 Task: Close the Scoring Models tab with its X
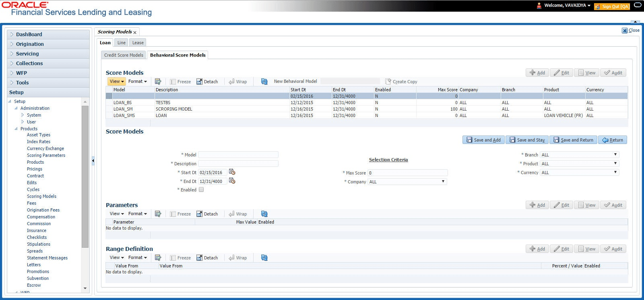click(x=135, y=32)
